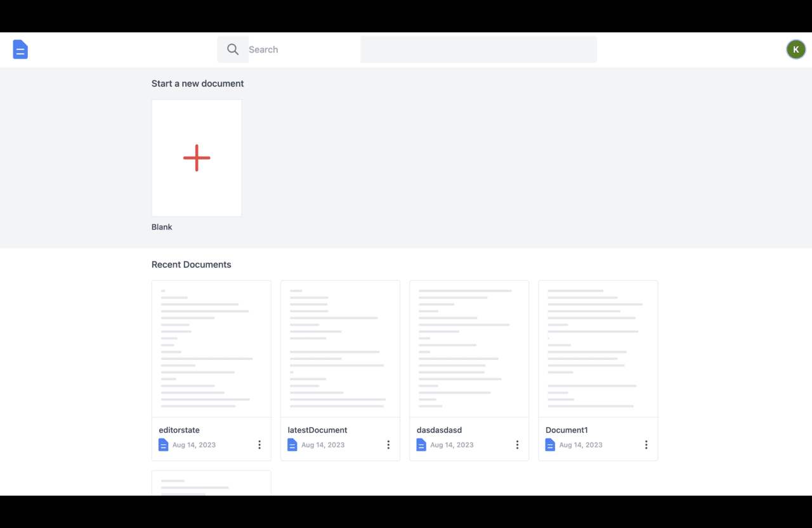Viewport: 812px width, 528px height.
Task: Open more options for editorstate document
Action: (x=259, y=445)
